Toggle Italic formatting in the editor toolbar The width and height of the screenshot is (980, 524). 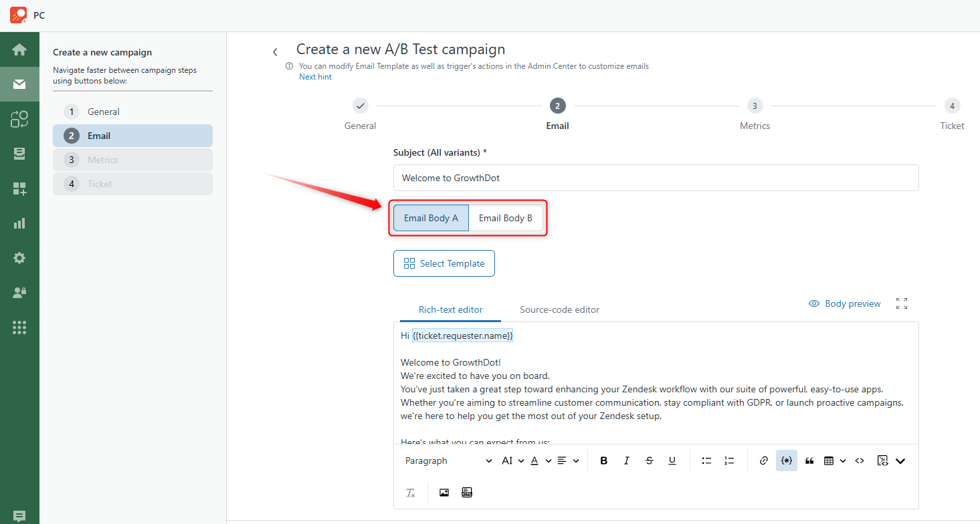pyautogui.click(x=627, y=461)
